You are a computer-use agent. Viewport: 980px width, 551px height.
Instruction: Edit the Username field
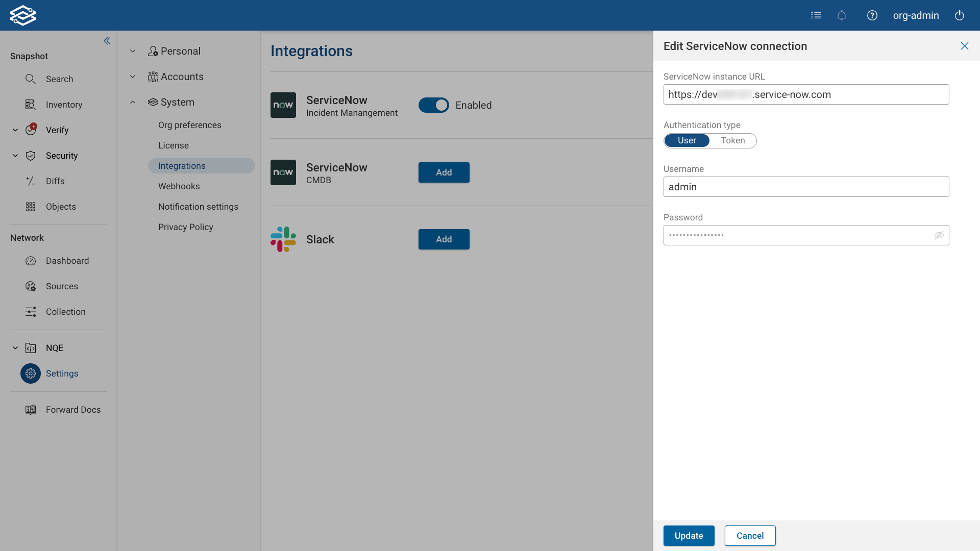pyautogui.click(x=805, y=187)
